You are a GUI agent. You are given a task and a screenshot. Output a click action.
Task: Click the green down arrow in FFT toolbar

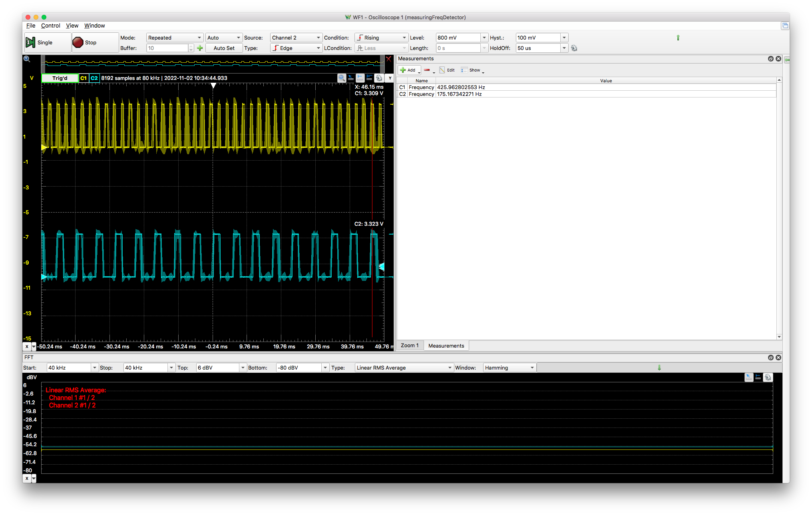point(659,368)
